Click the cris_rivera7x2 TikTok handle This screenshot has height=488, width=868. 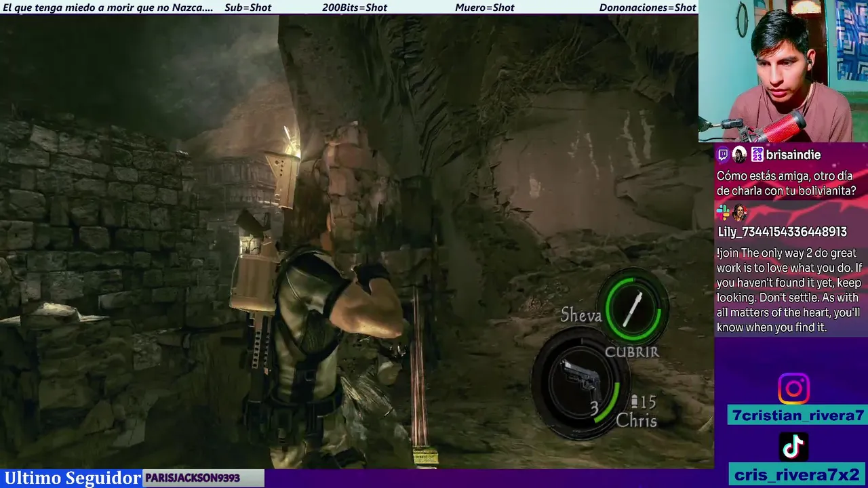pyautogui.click(x=797, y=474)
